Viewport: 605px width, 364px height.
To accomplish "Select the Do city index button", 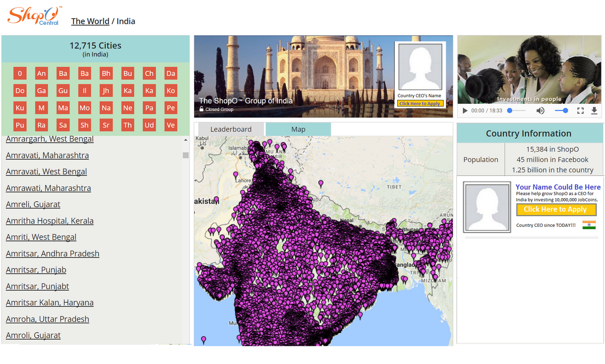I will (20, 91).
